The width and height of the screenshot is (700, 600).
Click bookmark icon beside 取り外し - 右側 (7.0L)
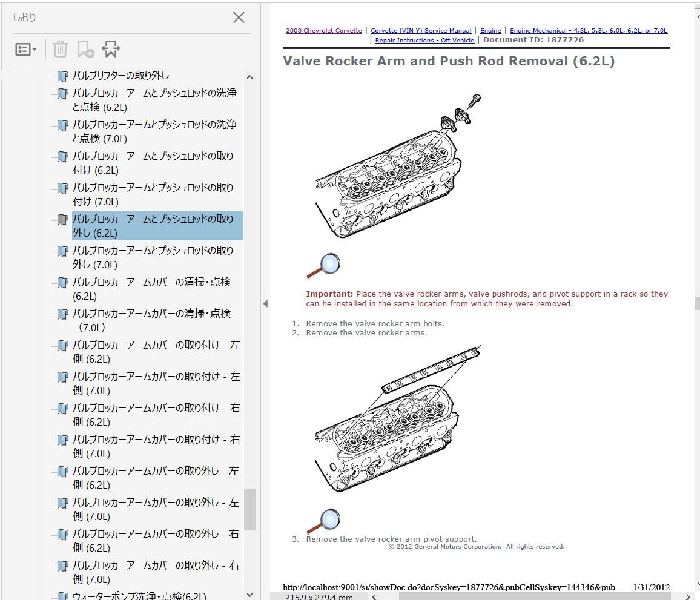(63, 566)
